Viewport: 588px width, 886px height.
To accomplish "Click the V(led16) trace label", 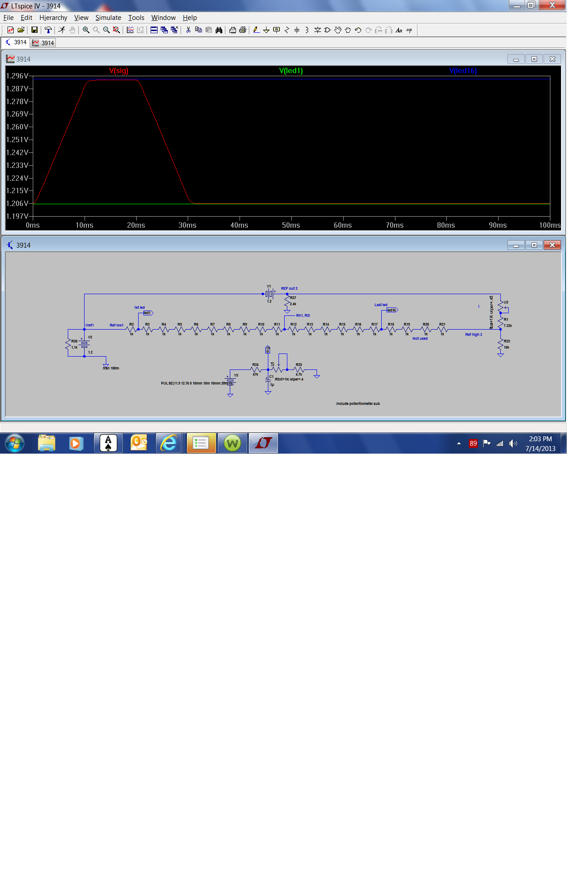I will tap(463, 71).
